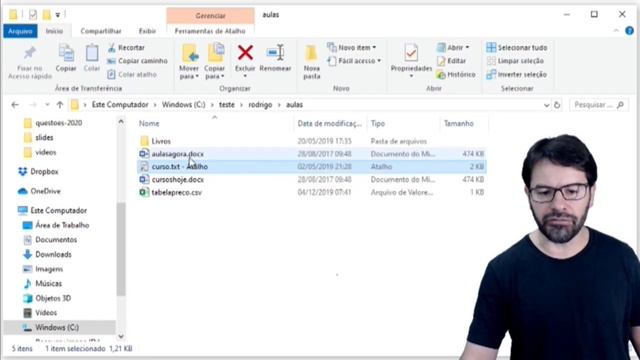This screenshot has height=360, width=640.
Task: Create a Nova pasta
Action: 311,62
